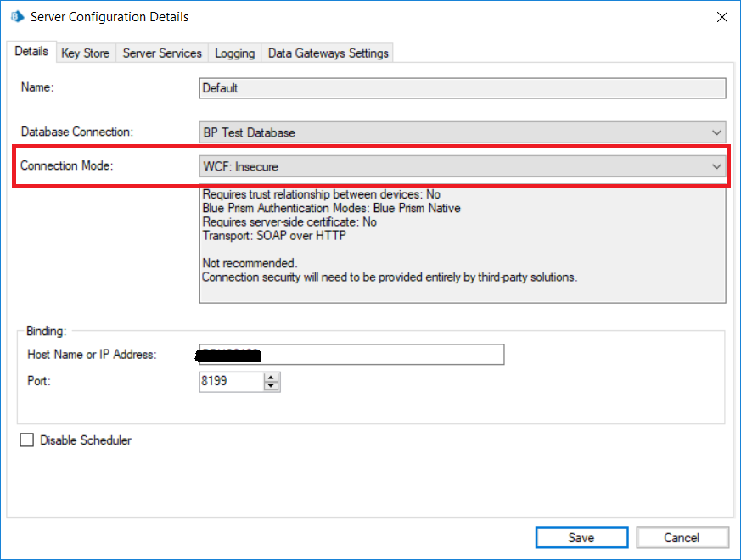The image size is (741, 560).
Task: Switch to the Key Store tab
Action: 85,53
